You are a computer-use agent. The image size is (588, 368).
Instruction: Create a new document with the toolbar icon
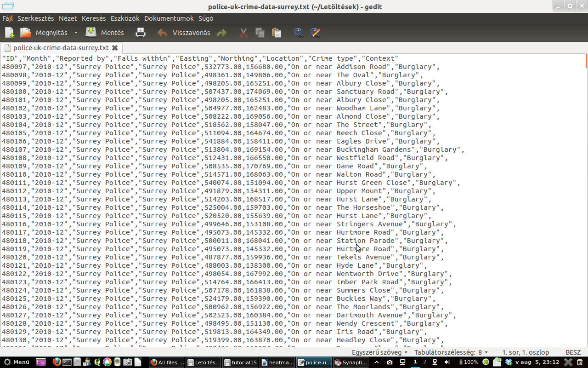pyautogui.click(x=10, y=33)
